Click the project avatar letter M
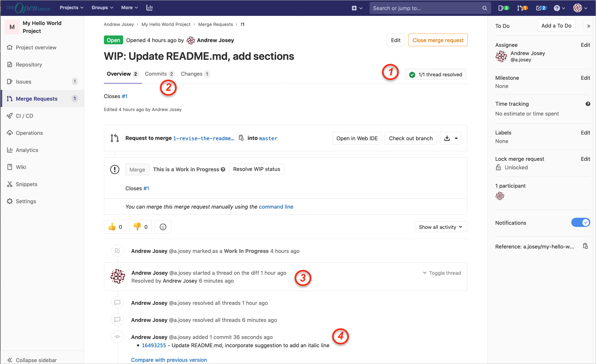This screenshot has height=364, width=596. pos(12,27)
